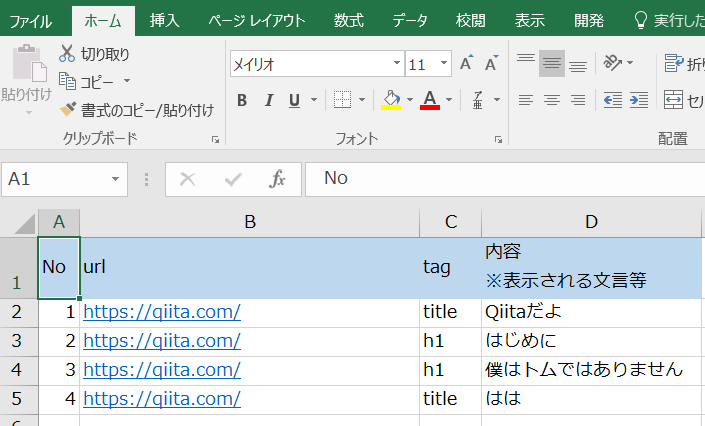Click the wrap text icon
This screenshot has height=426, width=705.
pyautogui.click(x=674, y=63)
